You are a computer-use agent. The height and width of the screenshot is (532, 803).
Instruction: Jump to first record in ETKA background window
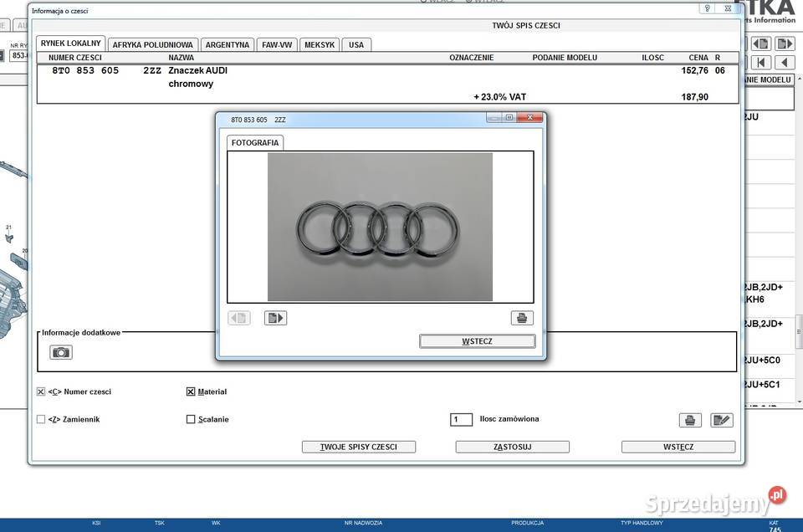click(761, 63)
